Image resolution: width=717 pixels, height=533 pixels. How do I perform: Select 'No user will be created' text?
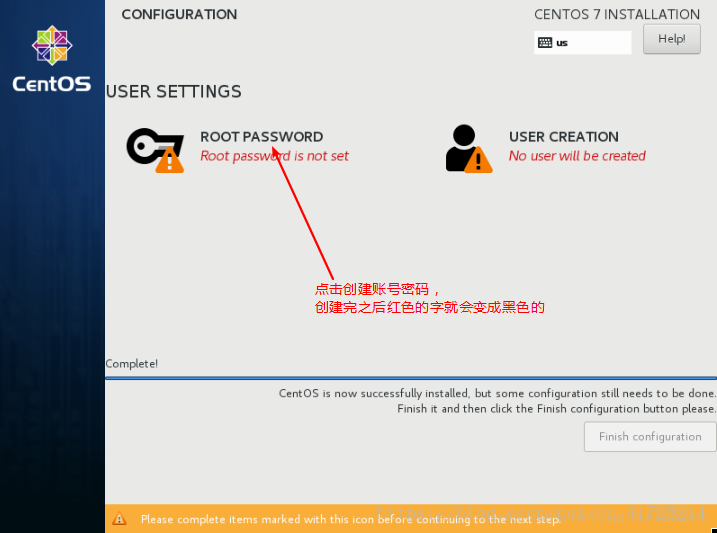pyautogui.click(x=577, y=156)
